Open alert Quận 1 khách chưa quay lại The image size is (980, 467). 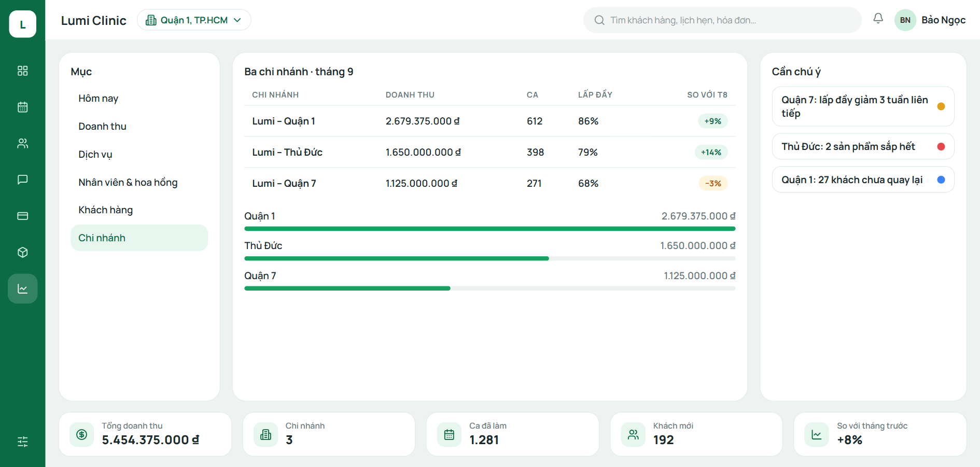tap(863, 180)
